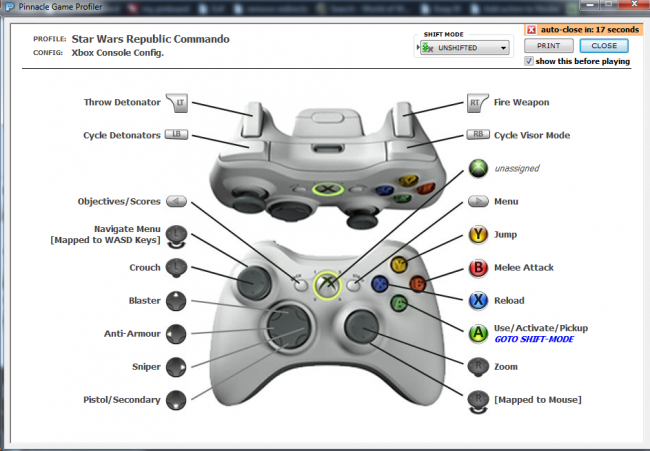Click the 'Crouch' label
The width and height of the screenshot is (650, 451).
point(145,268)
